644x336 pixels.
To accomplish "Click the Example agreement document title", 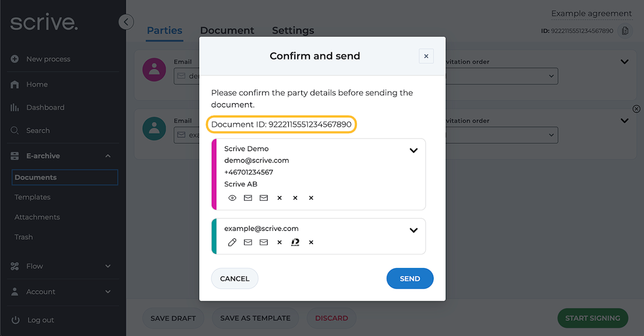I will (x=591, y=14).
